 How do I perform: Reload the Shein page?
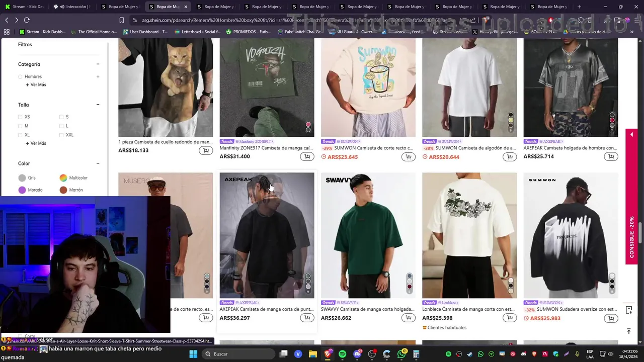coord(27,20)
